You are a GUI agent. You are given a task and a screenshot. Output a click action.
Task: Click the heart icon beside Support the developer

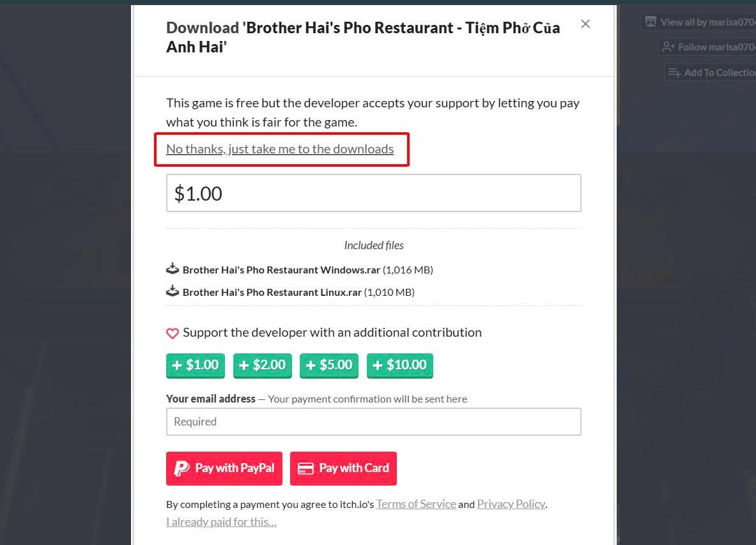pyautogui.click(x=172, y=333)
